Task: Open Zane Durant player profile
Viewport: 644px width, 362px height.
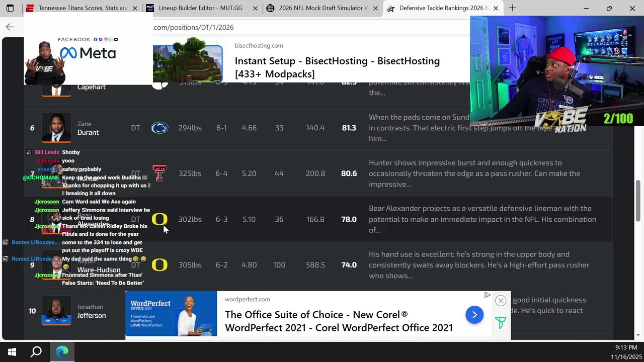Action: tap(88, 128)
